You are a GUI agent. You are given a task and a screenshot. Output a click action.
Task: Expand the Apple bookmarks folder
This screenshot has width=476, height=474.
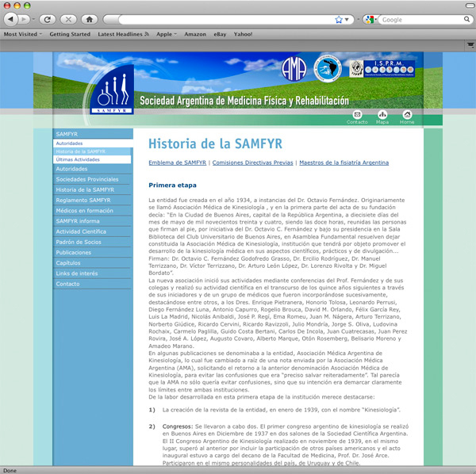[x=166, y=35]
